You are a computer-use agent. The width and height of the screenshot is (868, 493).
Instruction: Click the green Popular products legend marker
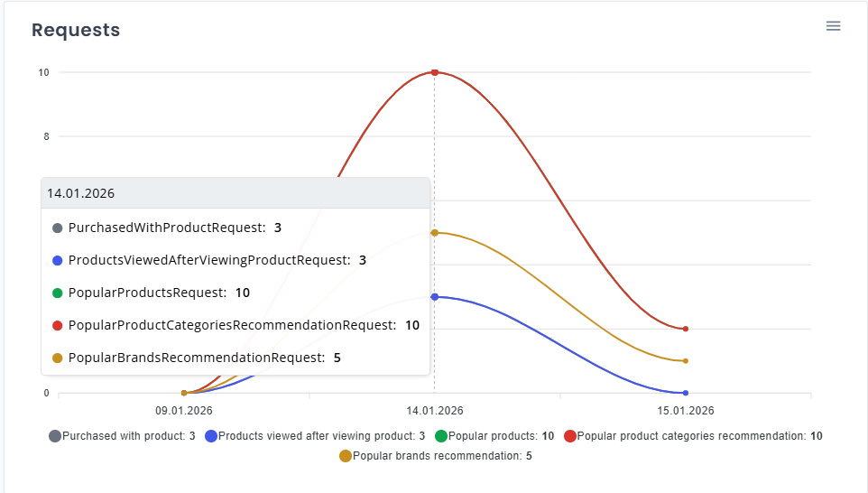[441, 436]
